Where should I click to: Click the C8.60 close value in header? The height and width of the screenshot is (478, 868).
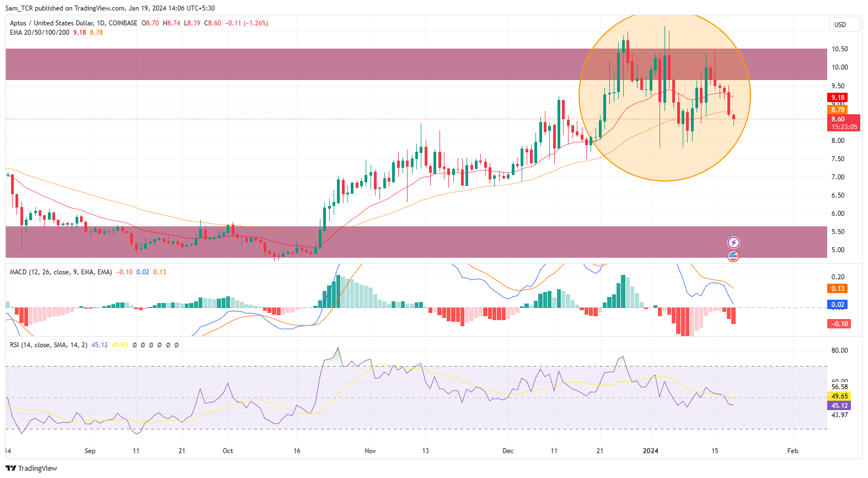point(213,23)
